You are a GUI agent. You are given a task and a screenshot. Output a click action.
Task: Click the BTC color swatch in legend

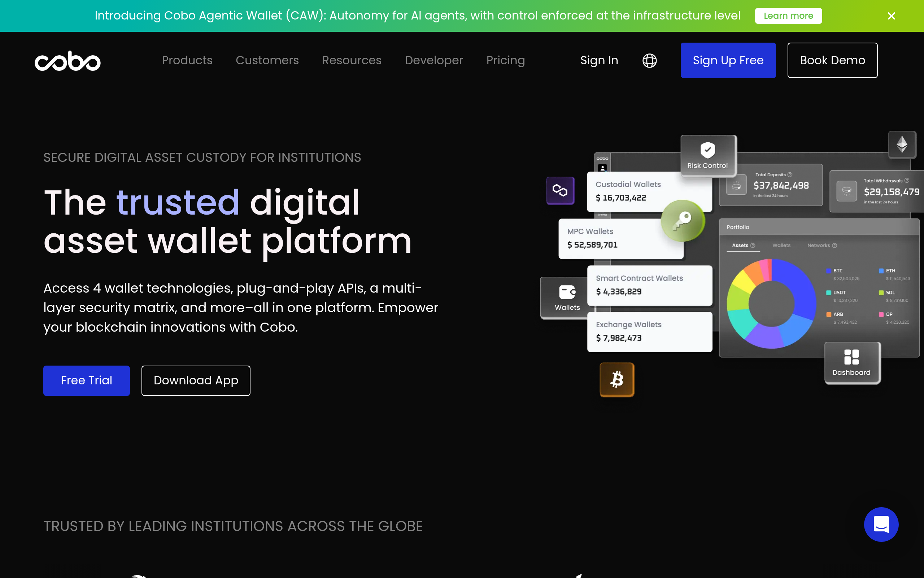829,271
